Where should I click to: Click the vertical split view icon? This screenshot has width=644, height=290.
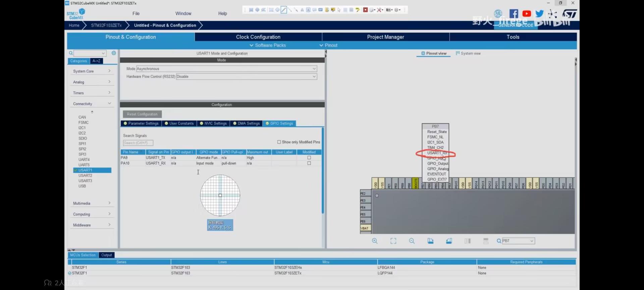(468, 241)
